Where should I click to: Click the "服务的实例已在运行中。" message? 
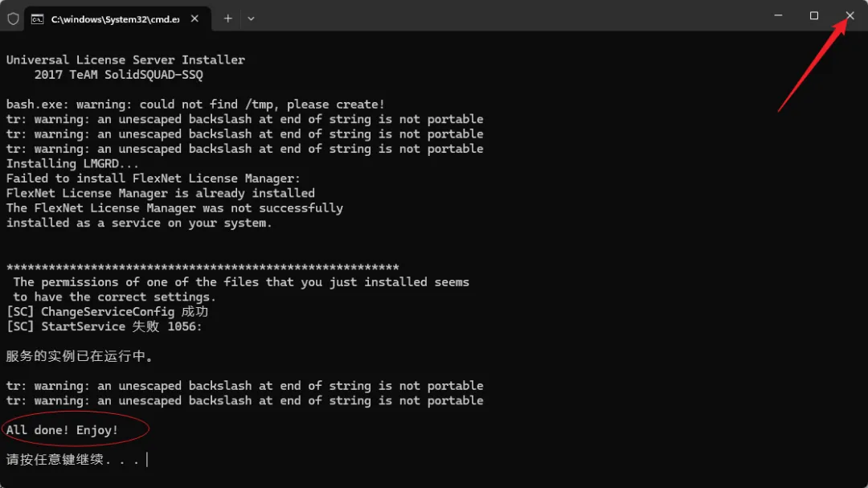click(80, 356)
